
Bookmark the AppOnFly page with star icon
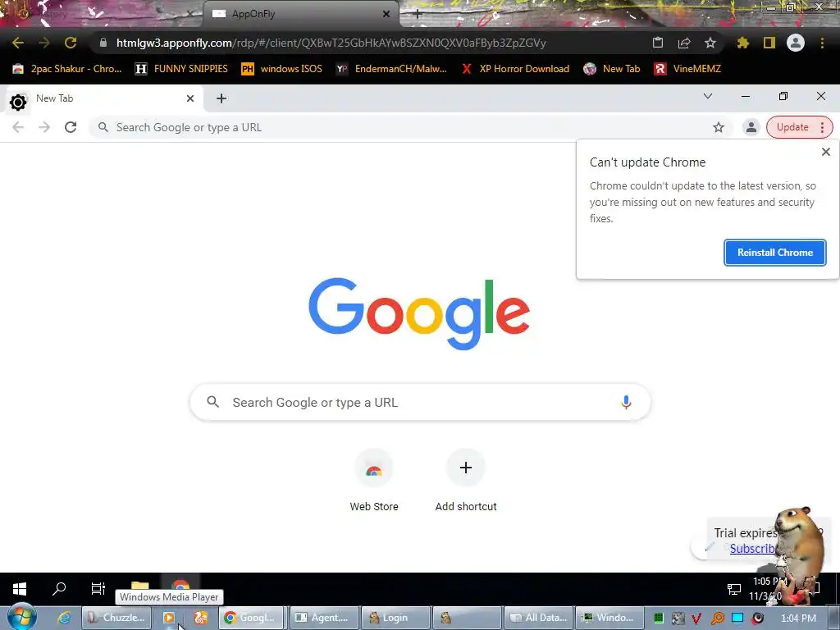(x=710, y=43)
